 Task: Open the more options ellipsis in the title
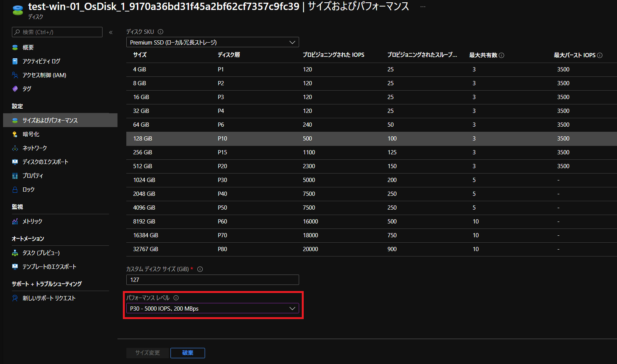[x=423, y=7]
